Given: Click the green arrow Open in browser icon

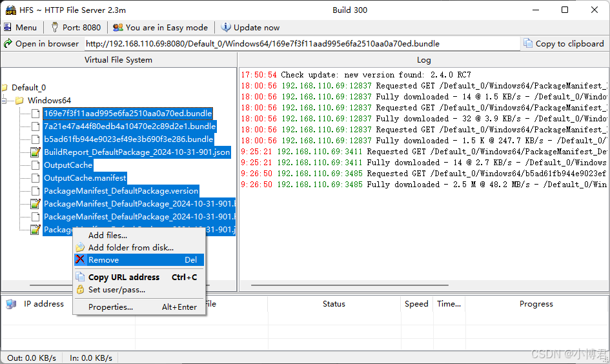Looking at the screenshot, I should 8,43.
